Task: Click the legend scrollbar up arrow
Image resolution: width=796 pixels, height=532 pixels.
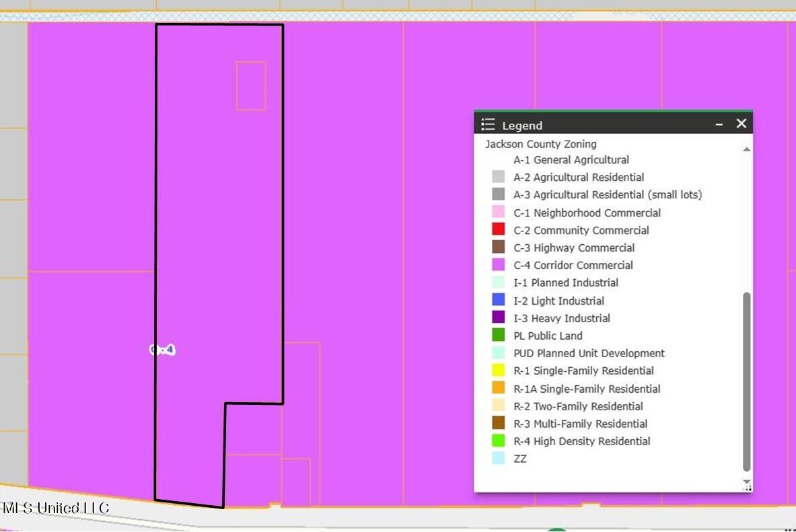Action: click(746, 149)
